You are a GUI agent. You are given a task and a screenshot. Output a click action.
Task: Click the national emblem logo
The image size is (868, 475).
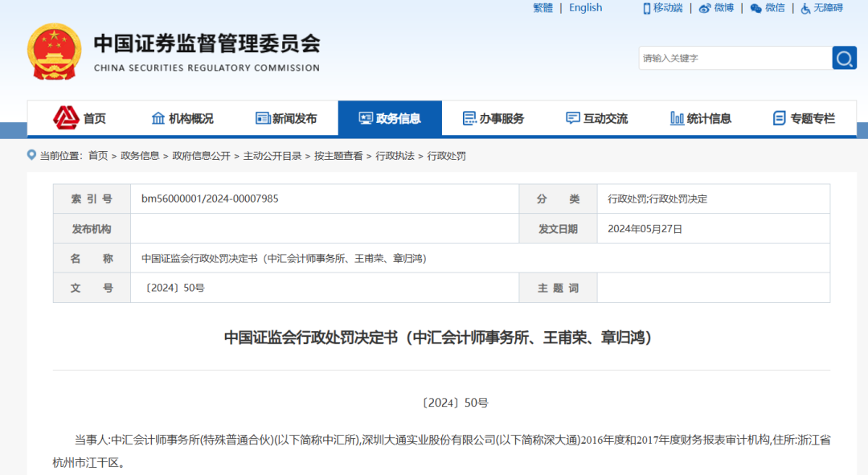click(x=54, y=51)
